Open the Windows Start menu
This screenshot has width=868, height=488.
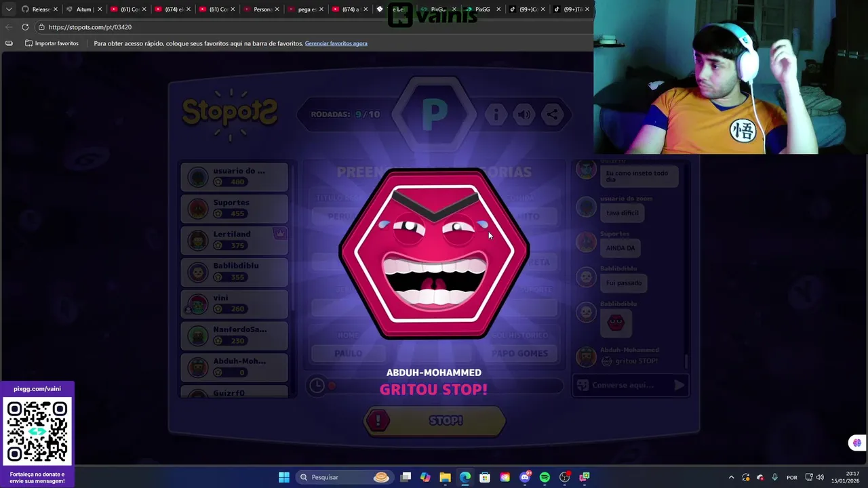click(284, 477)
